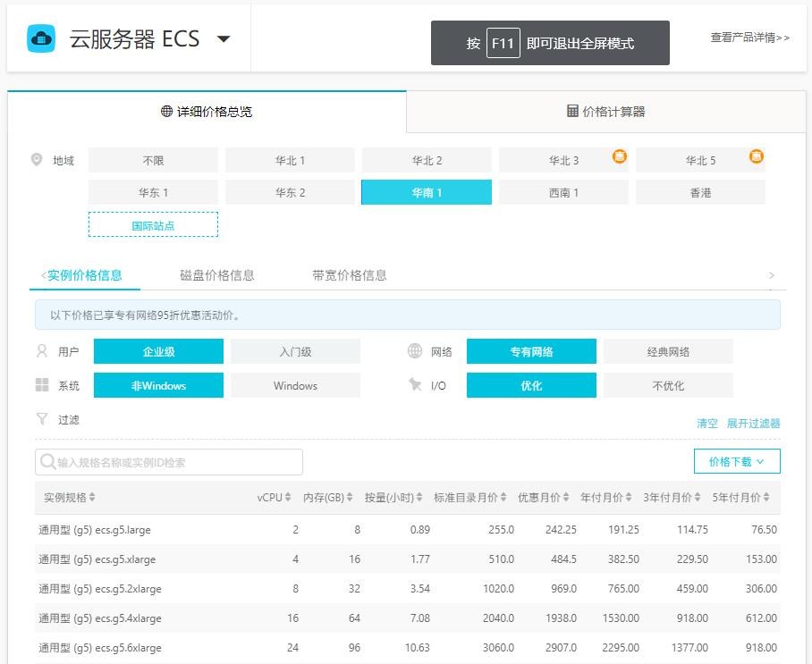This screenshot has height=664, width=812.
Task: Choose the Windows system option
Action: click(x=295, y=385)
